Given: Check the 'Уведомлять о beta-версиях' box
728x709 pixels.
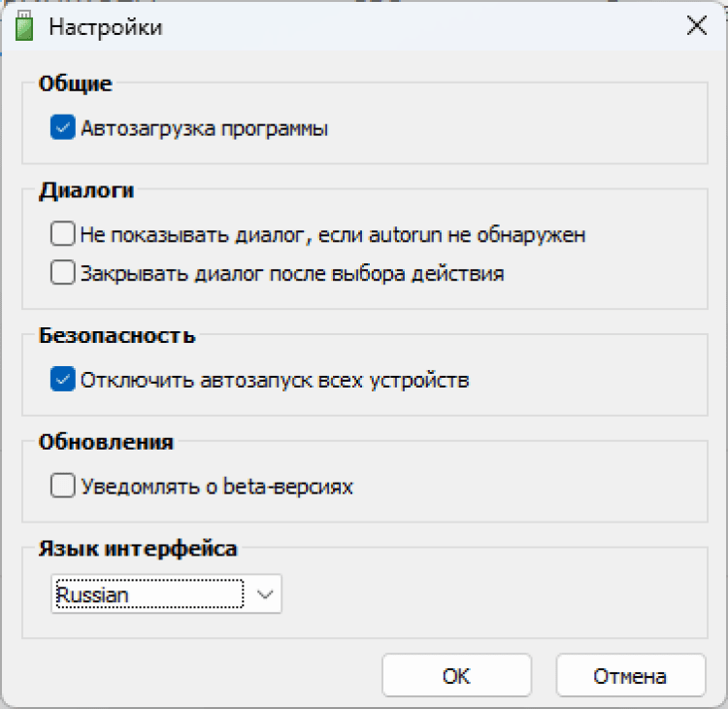Looking at the screenshot, I should pyautogui.click(x=63, y=486).
